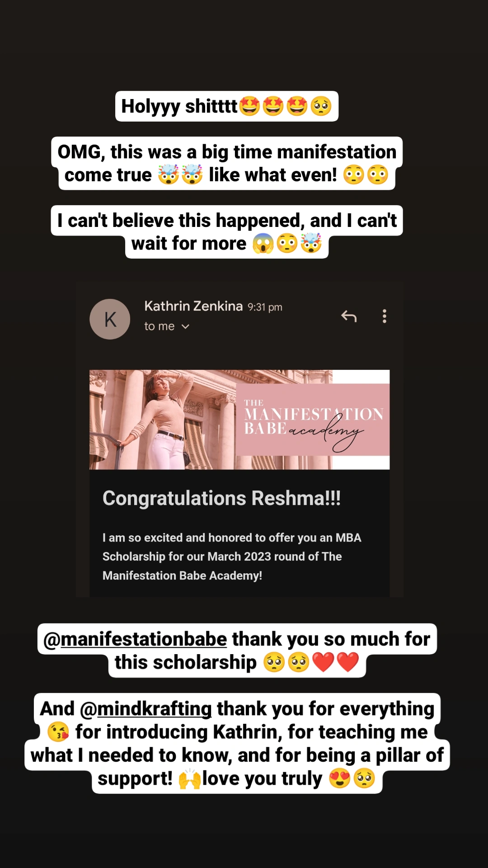Click the kissing face emoji before "for introducing"
This screenshot has height=868, width=488.
58,732
